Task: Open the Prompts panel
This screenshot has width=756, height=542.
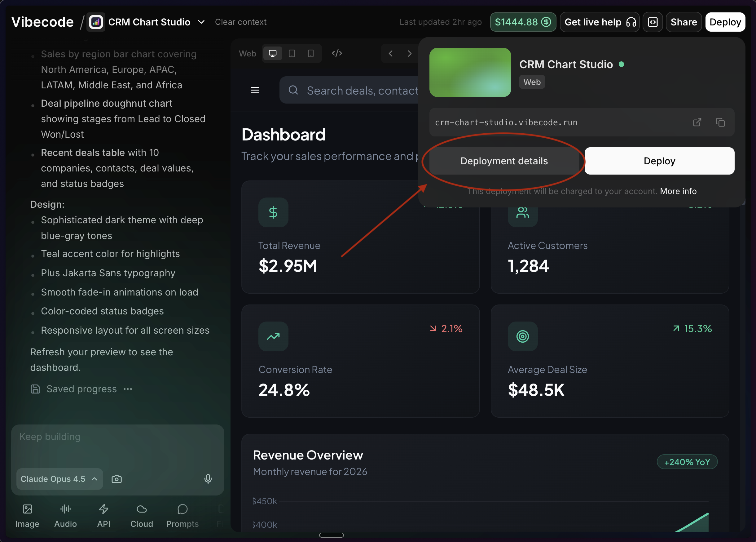Action: (182, 515)
